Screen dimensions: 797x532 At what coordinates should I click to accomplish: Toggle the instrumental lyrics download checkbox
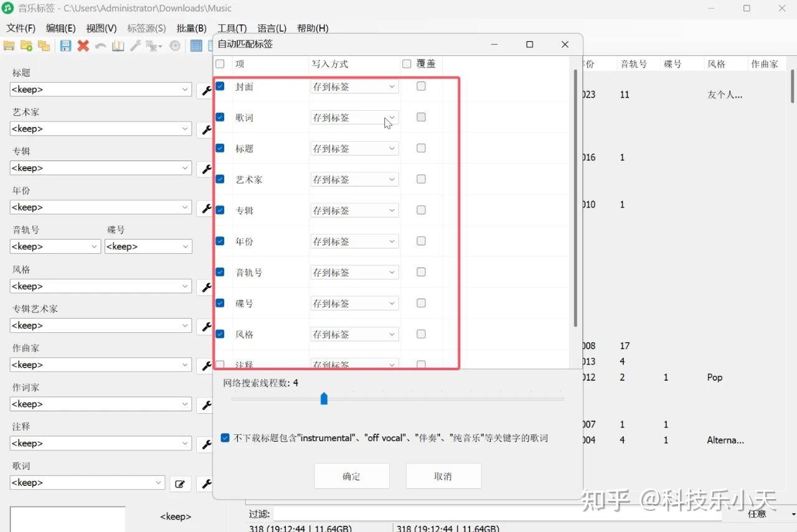click(x=225, y=438)
